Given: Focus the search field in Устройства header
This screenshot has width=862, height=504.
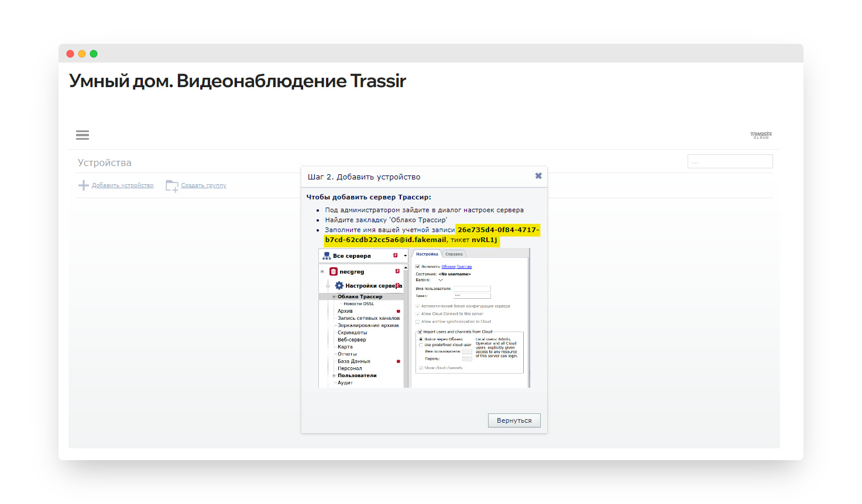Looking at the screenshot, I should [730, 161].
